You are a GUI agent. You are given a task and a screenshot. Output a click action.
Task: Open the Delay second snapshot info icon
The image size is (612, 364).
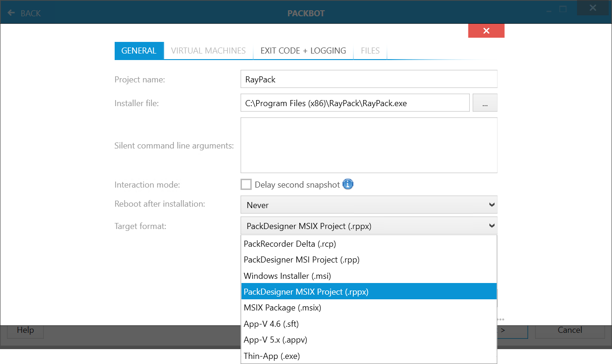348,184
